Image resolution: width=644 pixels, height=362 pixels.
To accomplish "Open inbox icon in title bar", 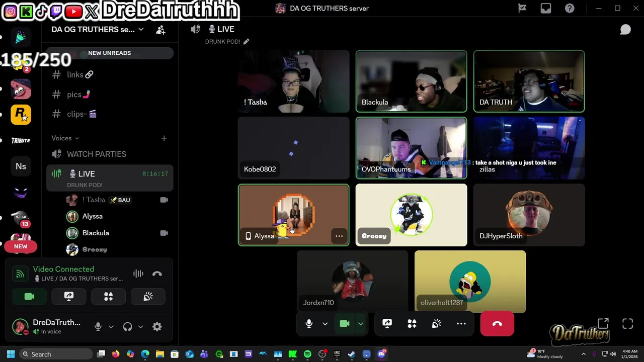I will [x=546, y=8].
